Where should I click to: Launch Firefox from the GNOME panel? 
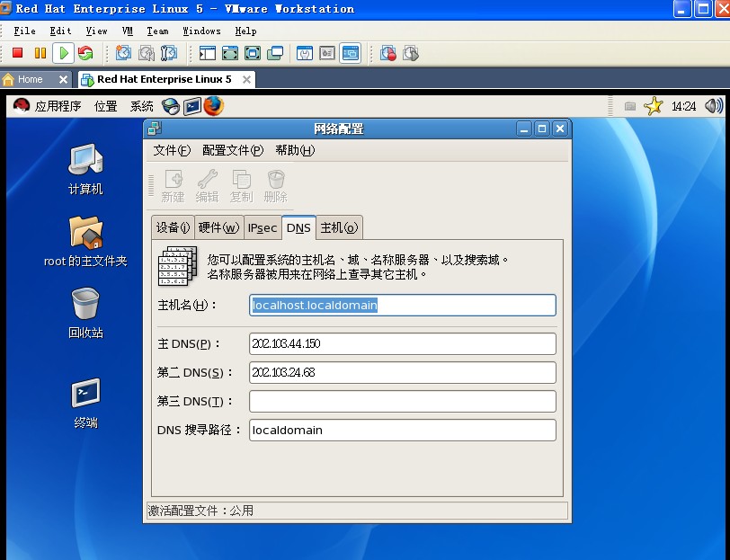pyautogui.click(x=214, y=106)
